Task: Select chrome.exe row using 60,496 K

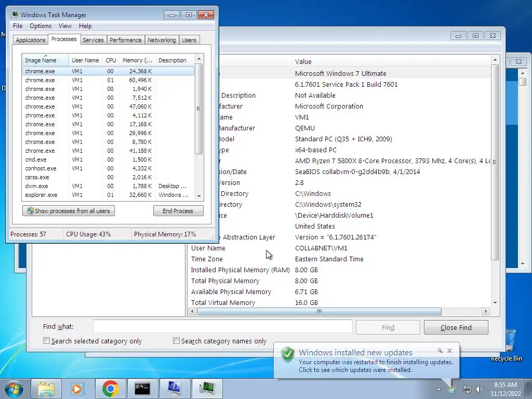Action: (108, 80)
